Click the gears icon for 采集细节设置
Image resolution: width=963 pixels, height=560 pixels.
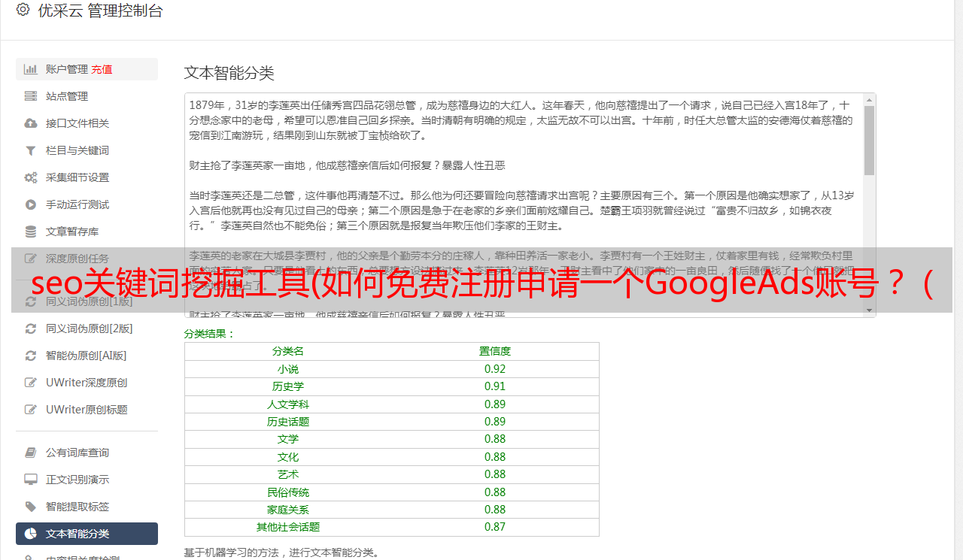pyautogui.click(x=30, y=177)
